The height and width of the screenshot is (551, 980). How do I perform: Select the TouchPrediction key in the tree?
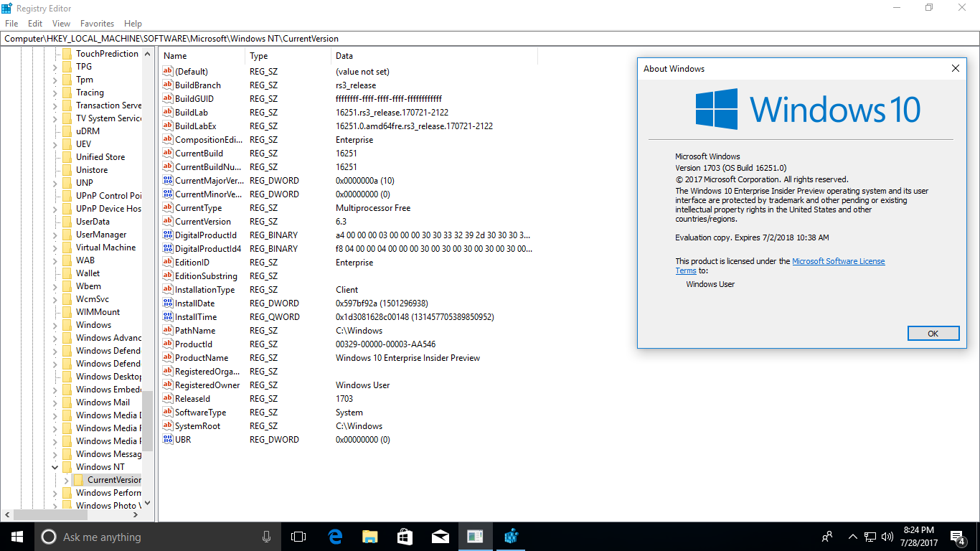[x=107, y=54]
